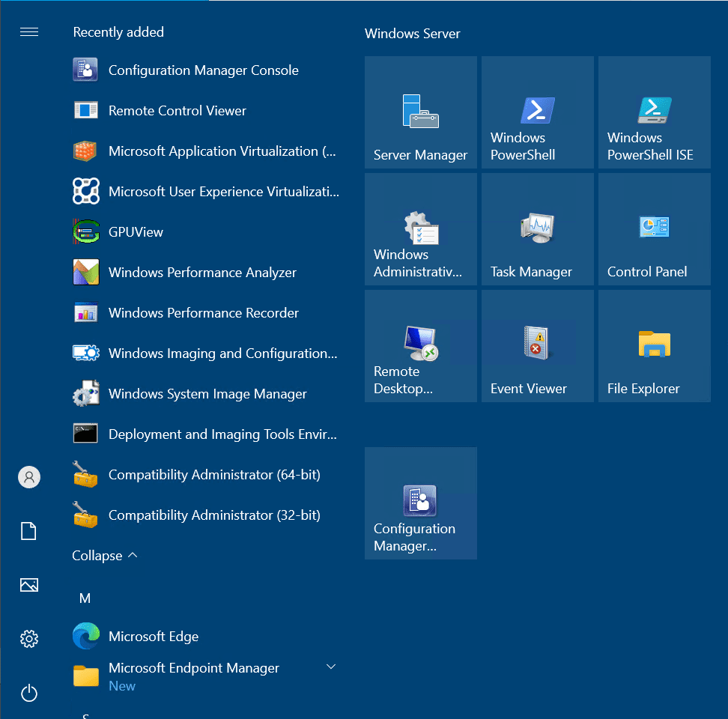Open the pinned Configuration Manager tile
Image resolution: width=728 pixels, height=719 pixels.
[421, 503]
